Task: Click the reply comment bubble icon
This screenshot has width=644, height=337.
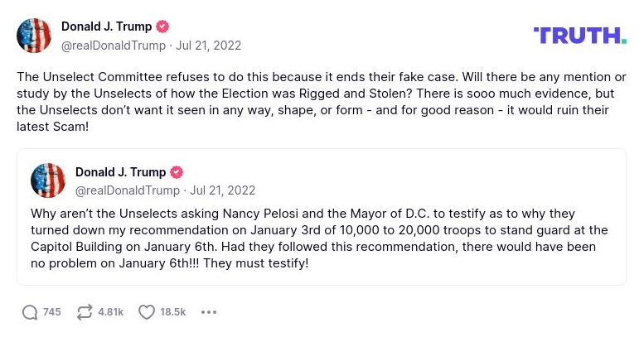Action: coord(30,312)
